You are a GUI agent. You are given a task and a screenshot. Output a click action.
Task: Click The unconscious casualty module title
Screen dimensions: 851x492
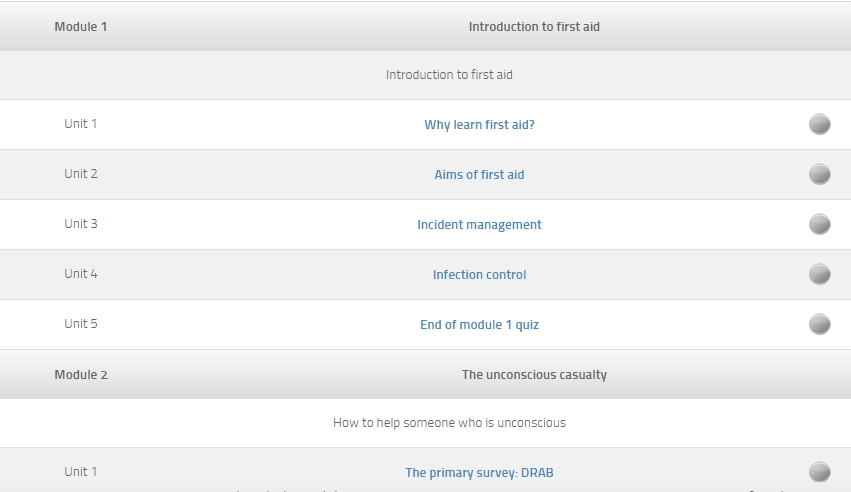[534, 375]
